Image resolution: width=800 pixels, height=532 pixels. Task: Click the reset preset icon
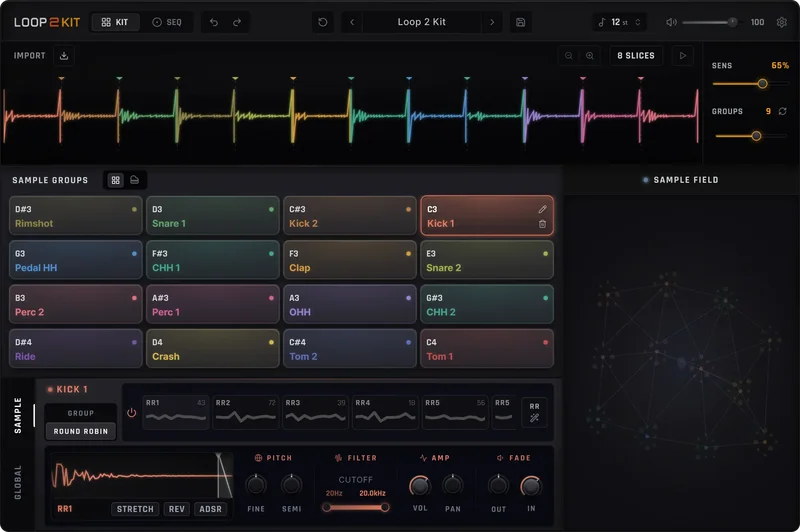pyautogui.click(x=322, y=22)
